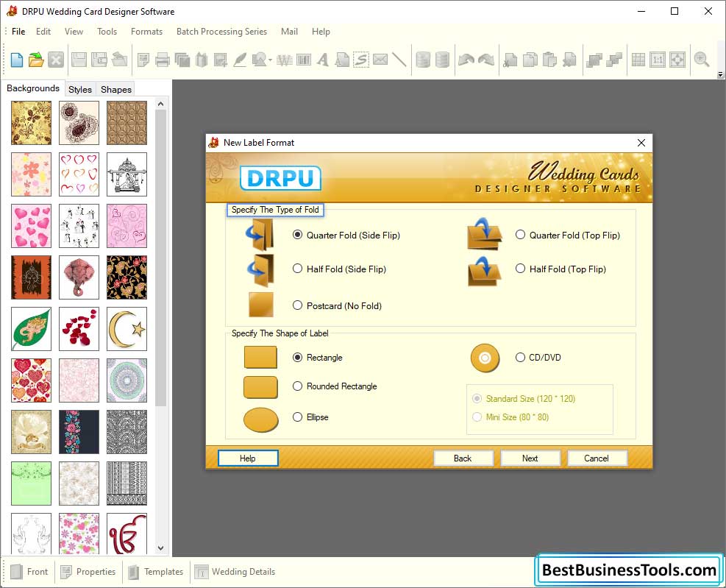Click the Properties icon in bottom bar
Image resolution: width=726 pixels, height=588 pixels.
tap(66, 572)
